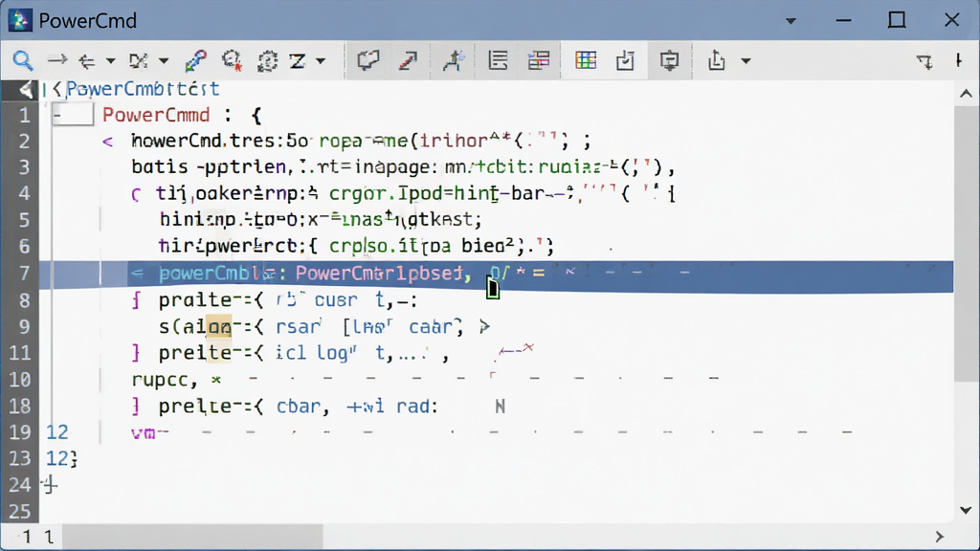Click the colored layout rows icon
This screenshot has height=551, width=980.
click(538, 60)
